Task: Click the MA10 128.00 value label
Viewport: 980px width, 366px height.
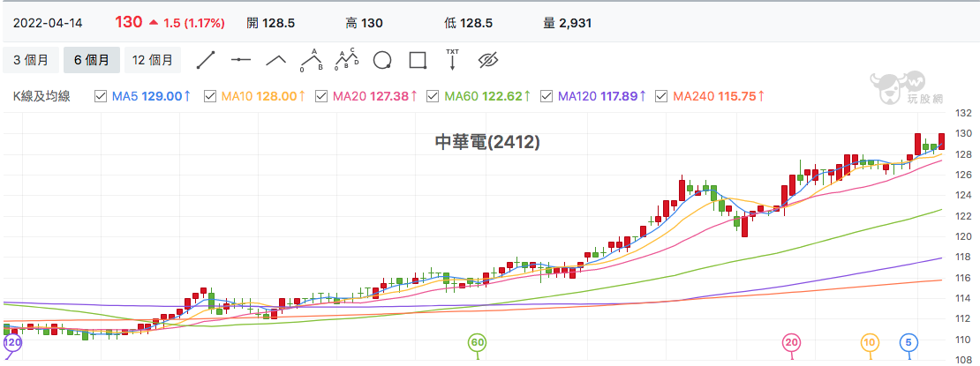Action: pyautogui.click(x=263, y=96)
